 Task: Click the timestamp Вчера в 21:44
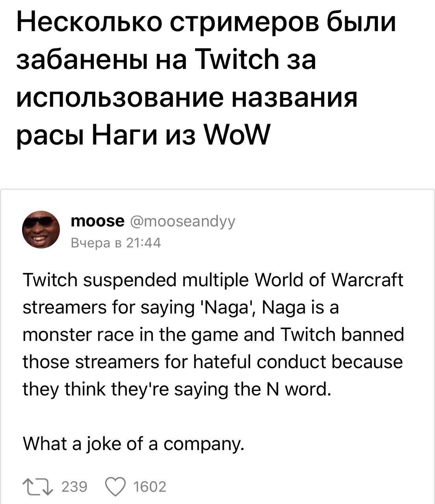pos(115,243)
